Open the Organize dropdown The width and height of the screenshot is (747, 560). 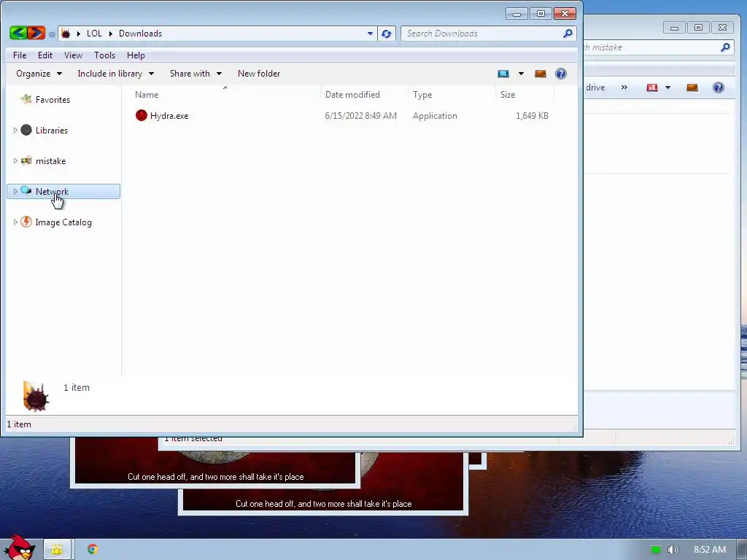click(x=39, y=74)
